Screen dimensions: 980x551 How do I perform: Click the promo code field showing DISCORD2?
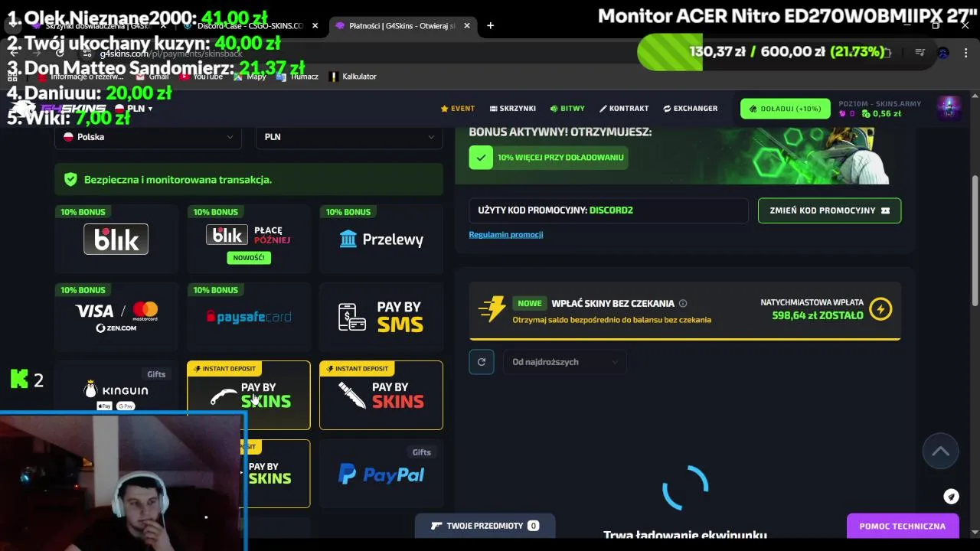(609, 210)
